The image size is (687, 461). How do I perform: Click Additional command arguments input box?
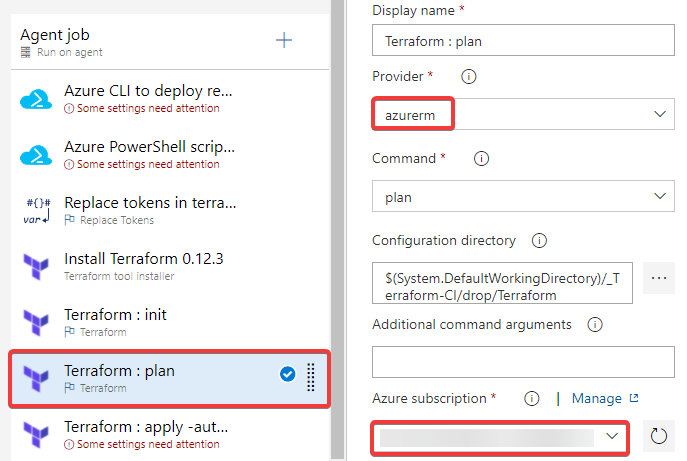(x=523, y=362)
